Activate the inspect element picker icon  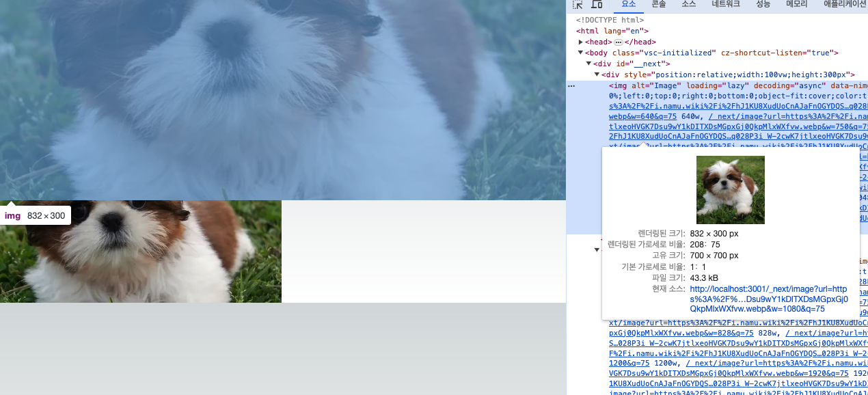point(578,4)
